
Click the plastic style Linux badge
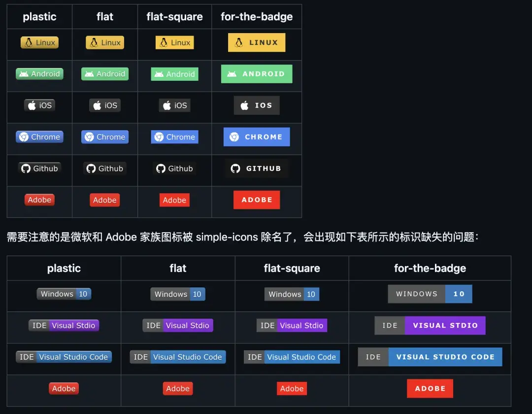click(40, 42)
